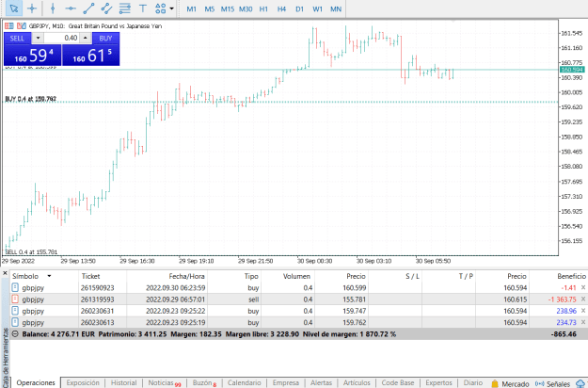
Task: Sort by the Beneficio column header
Action: (x=571, y=276)
